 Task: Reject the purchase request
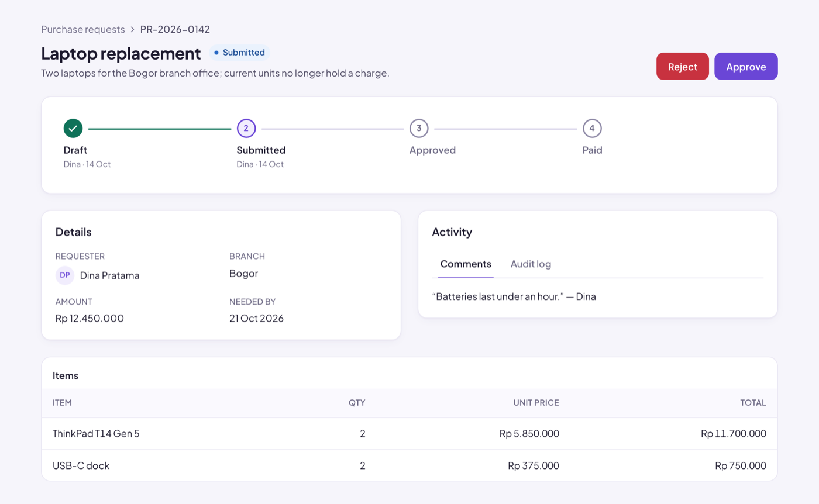pos(683,67)
